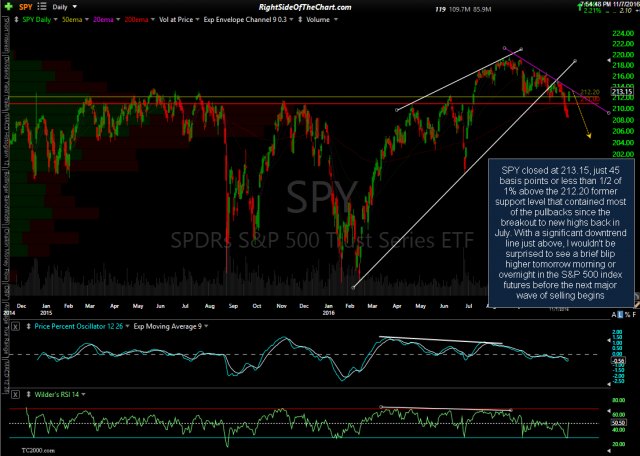Click the 85.9M average volume readout
The width and height of the screenshot is (640, 456).
(x=482, y=9)
